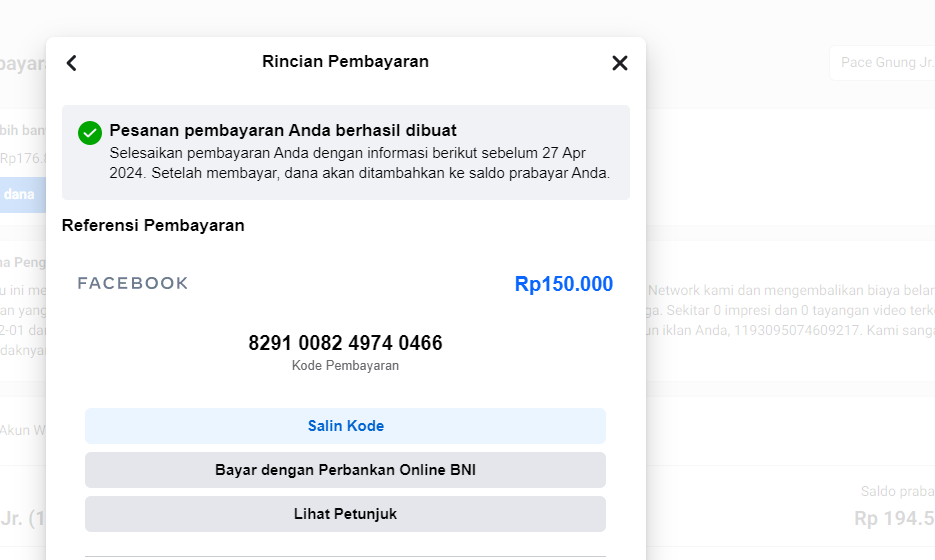Copy the payment code with Salin Kode
935x560 pixels.
click(345, 426)
